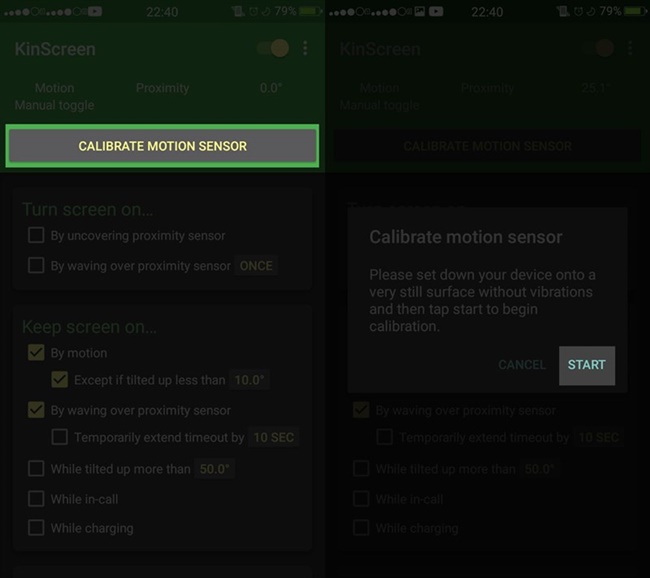Enable the 'While in-call' checkbox
This screenshot has height=578, width=650.
[36, 498]
